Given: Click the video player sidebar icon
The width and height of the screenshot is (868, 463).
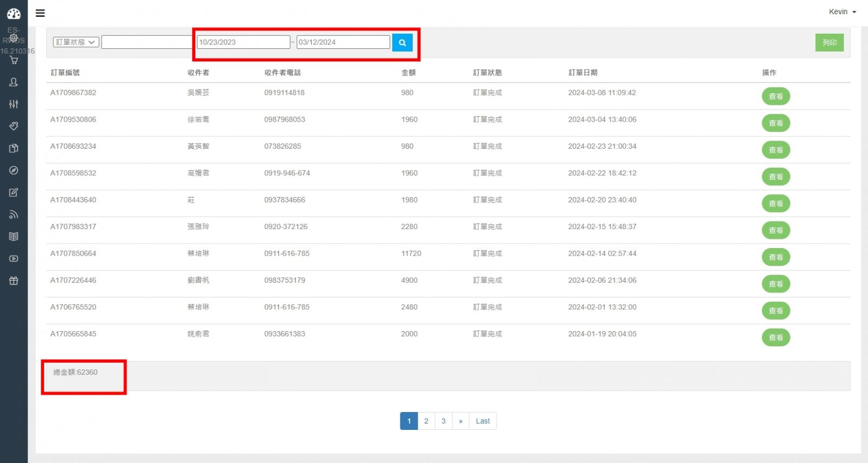Looking at the screenshot, I should (14, 259).
